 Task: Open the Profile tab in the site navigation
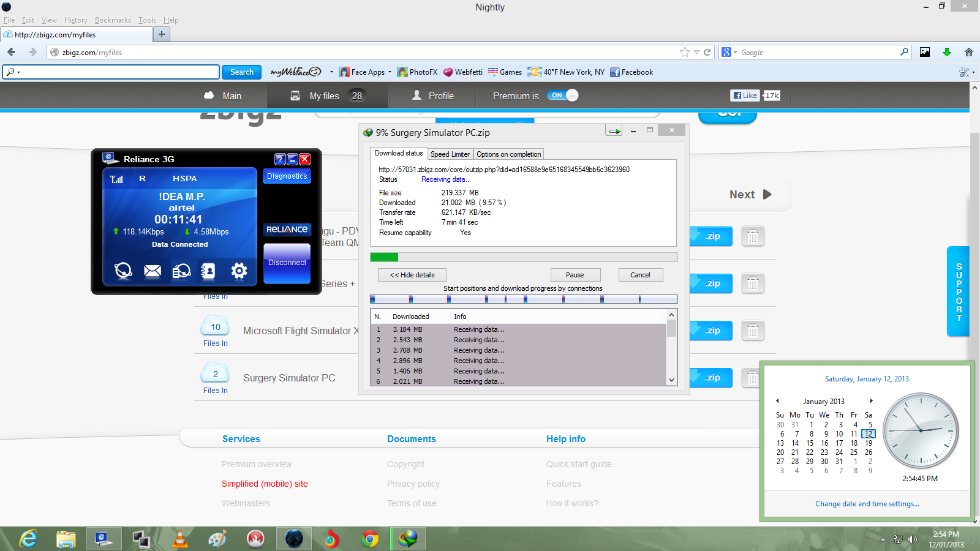tap(433, 96)
